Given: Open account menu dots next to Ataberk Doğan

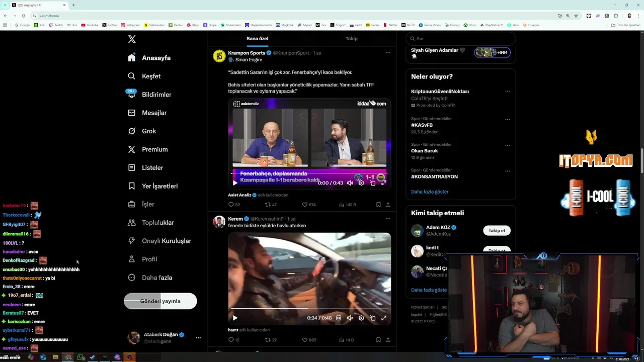Looking at the screenshot, I should pyautogui.click(x=198, y=338).
